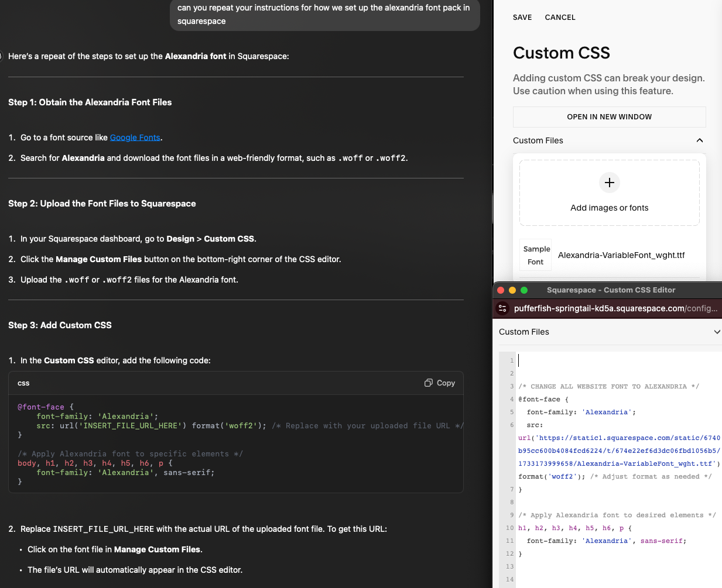
Task: Click the Custom CSS heading title
Action: click(x=561, y=53)
